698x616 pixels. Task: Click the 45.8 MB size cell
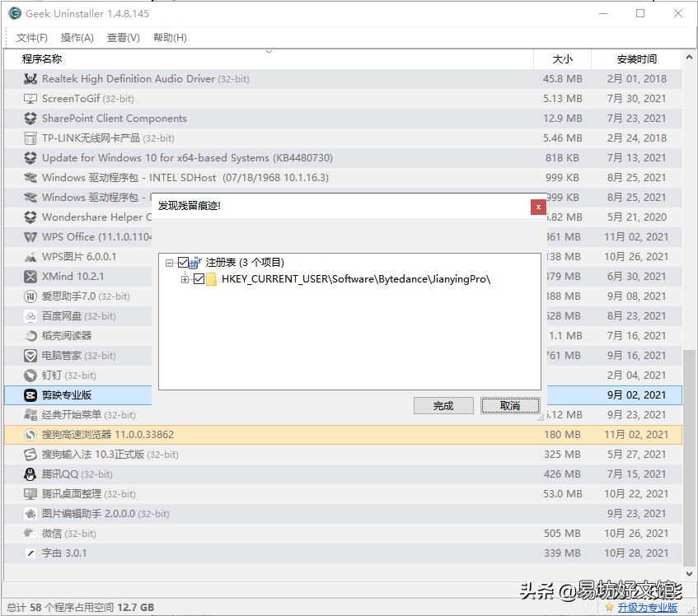(563, 79)
